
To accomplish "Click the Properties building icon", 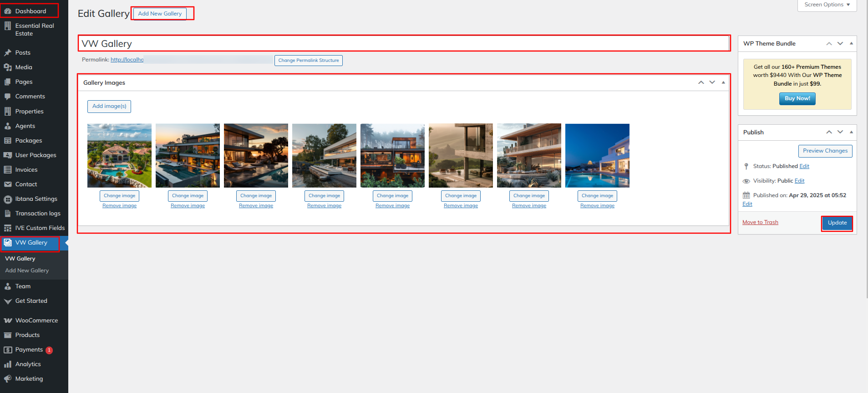I will (8, 111).
